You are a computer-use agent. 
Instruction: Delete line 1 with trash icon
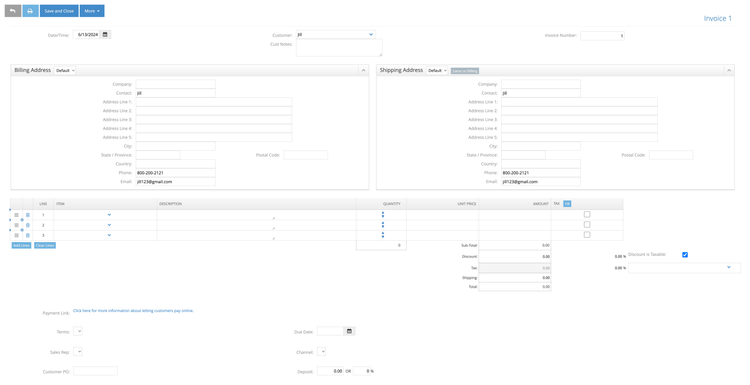click(x=28, y=215)
